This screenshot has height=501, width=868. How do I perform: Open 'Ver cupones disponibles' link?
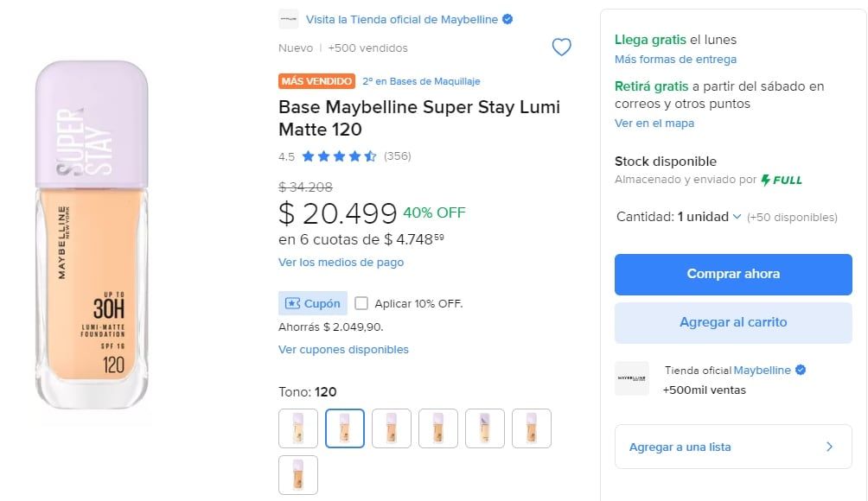[x=341, y=349]
